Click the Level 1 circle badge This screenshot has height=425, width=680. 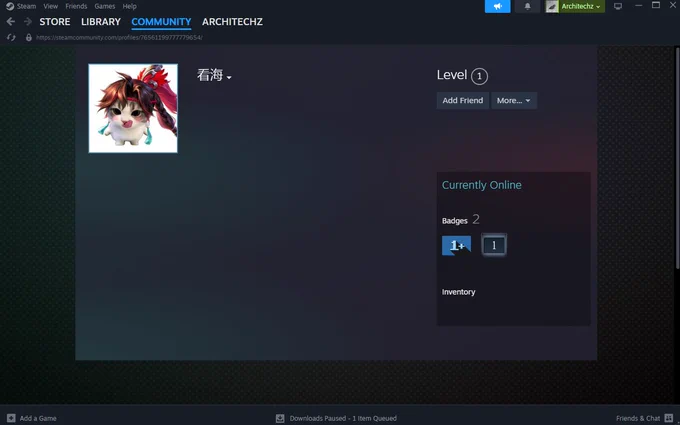click(x=479, y=76)
